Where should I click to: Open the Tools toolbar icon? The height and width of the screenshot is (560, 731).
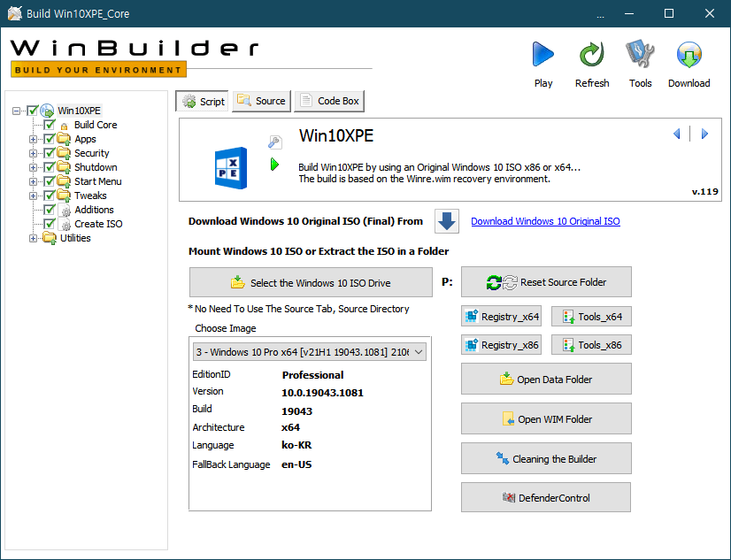tap(640, 54)
